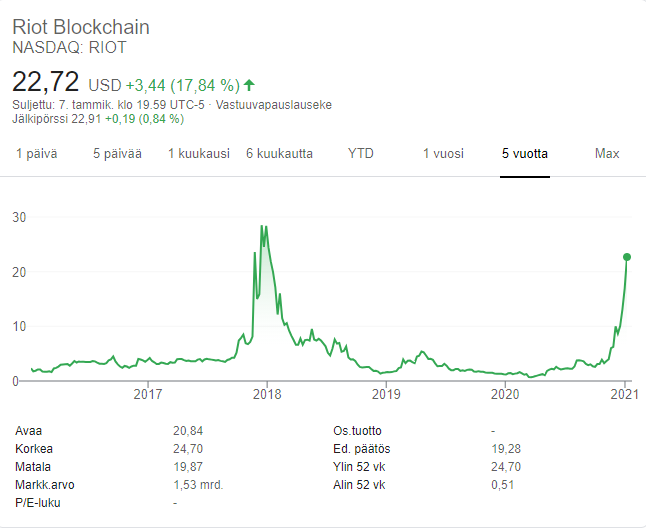Image resolution: width=646 pixels, height=528 pixels.
Task: Click the 2020 label on chart axis
Action: click(505, 395)
